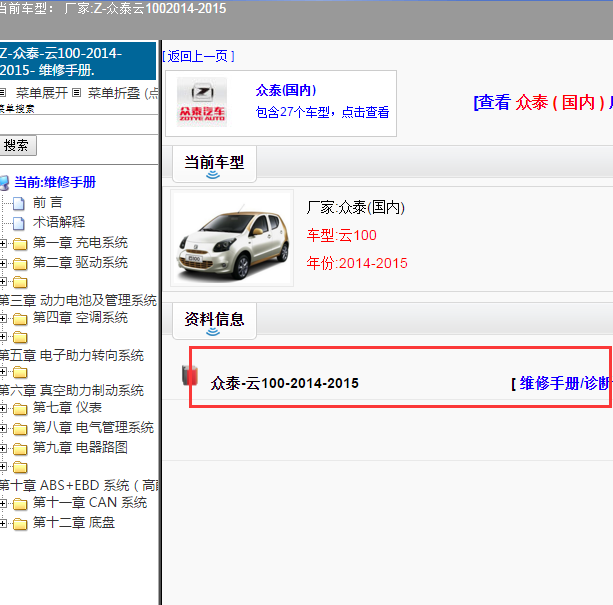613x605 pixels.
Task: Click 包含27个车型，点击查看 link
Action: pos(322,113)
